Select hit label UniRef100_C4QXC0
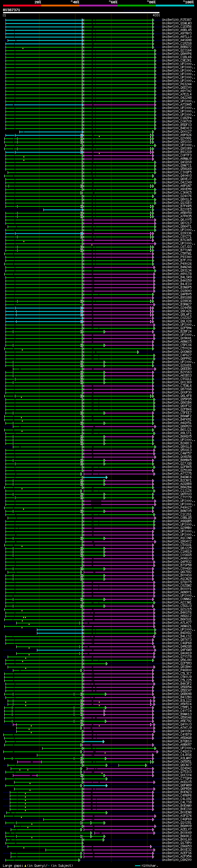The width and height of the screenshot is (197, 868). 177,751
